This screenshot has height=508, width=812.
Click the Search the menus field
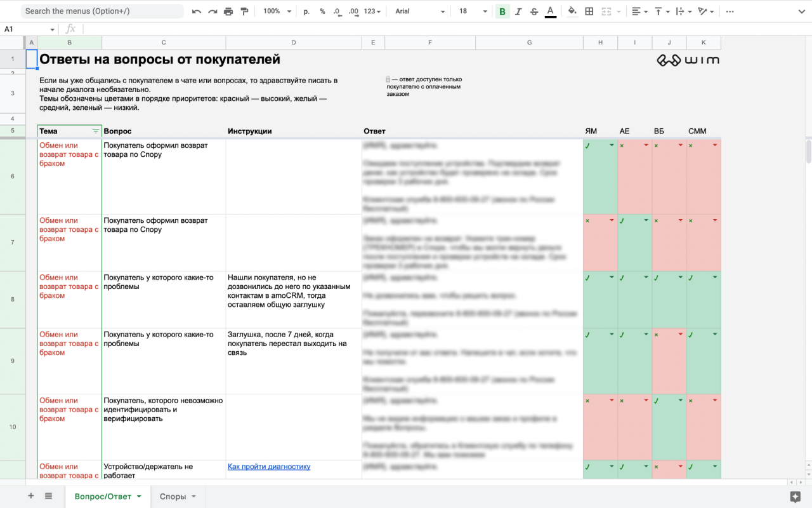(x=102, y=11)
